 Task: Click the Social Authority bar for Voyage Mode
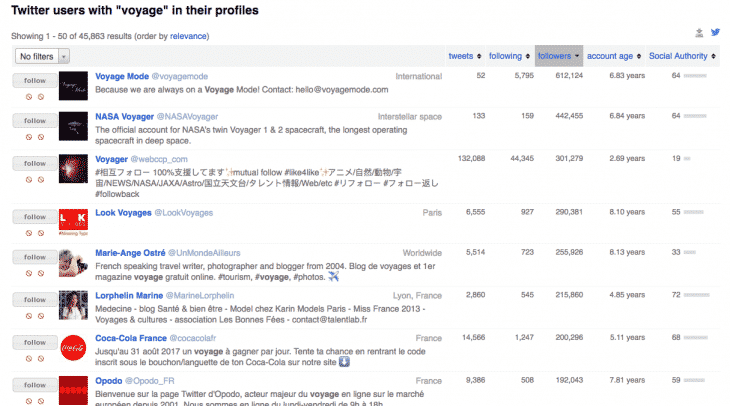[x=695, y=76]
